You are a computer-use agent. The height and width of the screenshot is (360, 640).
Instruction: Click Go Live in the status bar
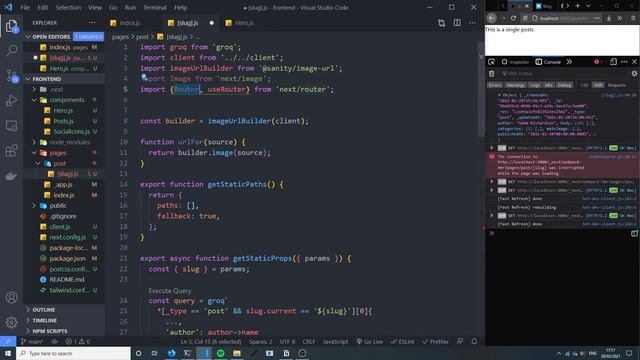click(370, 341)
